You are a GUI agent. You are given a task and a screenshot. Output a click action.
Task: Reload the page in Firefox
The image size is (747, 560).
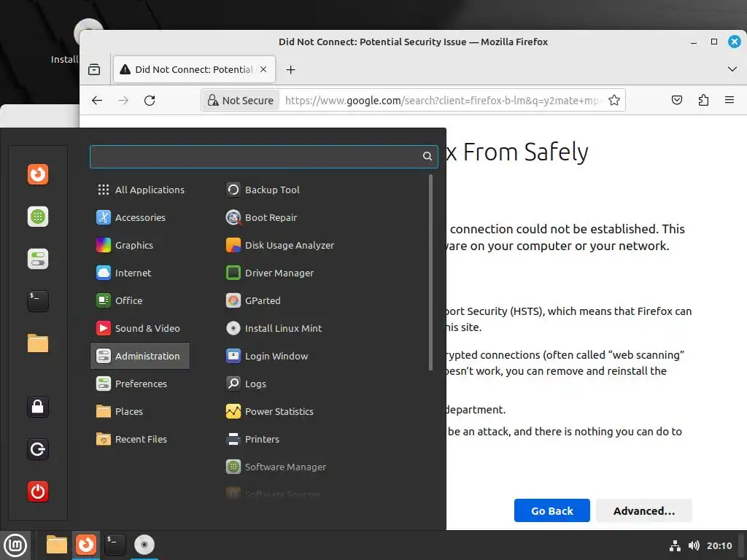[x=150, y=101]
